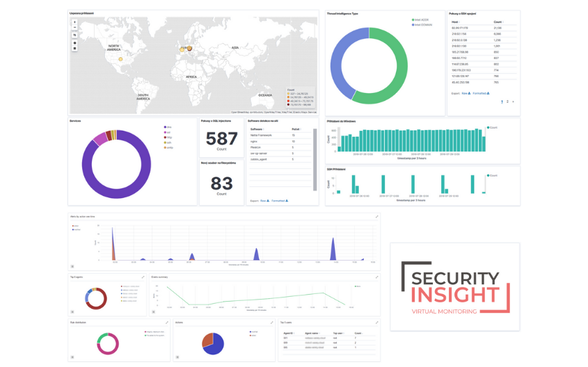The height and width of the screenshot is (367, 588).
Task: Toggle legend button in Events summary panel
Action: click(153, 311)
